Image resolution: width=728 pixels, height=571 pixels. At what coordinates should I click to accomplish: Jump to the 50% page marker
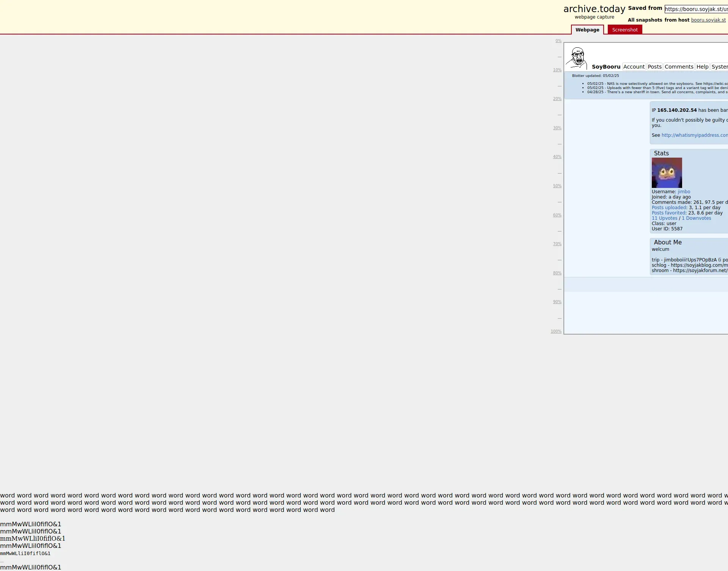(x=557, y=186)
